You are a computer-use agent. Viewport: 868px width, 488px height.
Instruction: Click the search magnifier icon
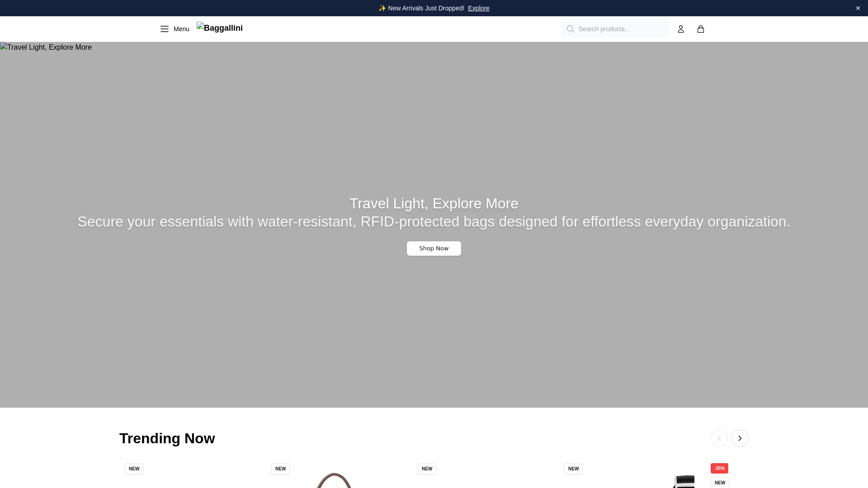(x=570, y=29)
